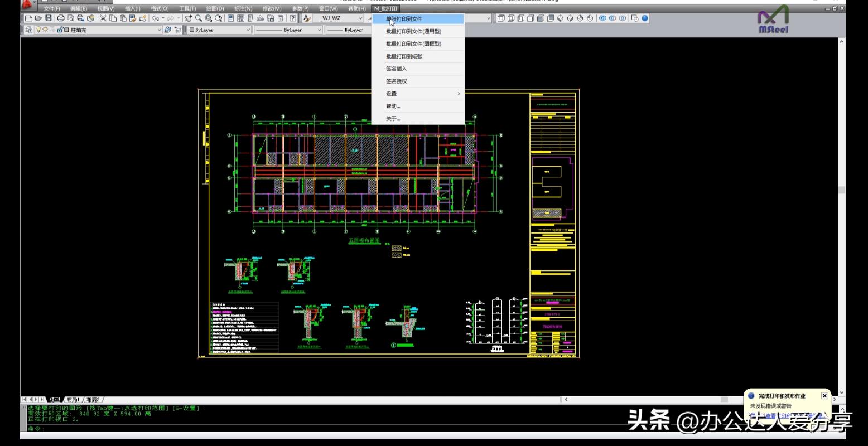Select the Save icon on the toolbar
868x446 pixels.
click(x=48, y=18)
